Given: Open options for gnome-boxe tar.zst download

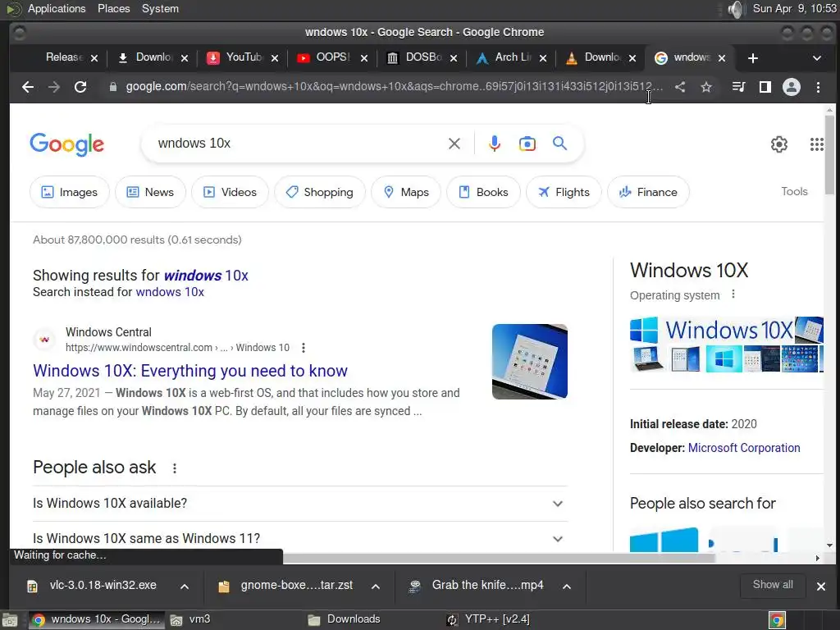Looking at the screenshot, I should (376, 586).
